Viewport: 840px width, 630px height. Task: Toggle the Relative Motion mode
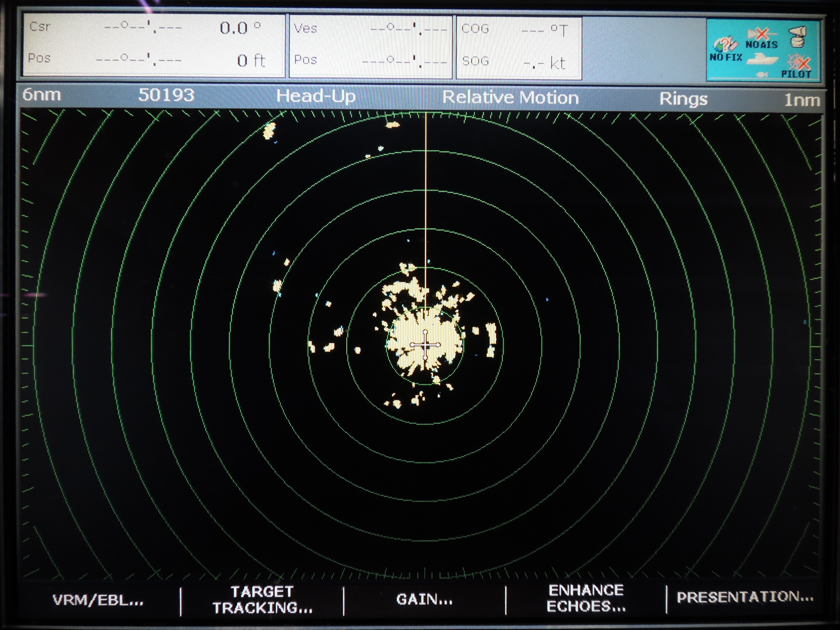click(510, 98)
